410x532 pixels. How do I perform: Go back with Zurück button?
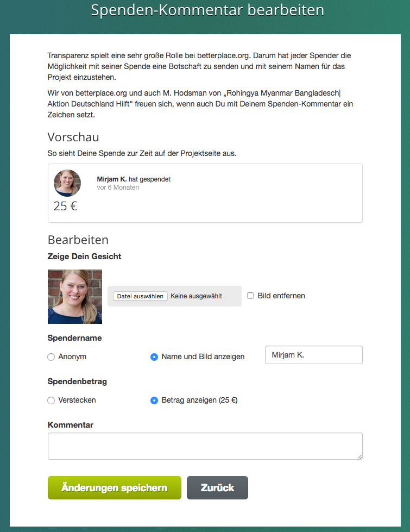point(217,487)
